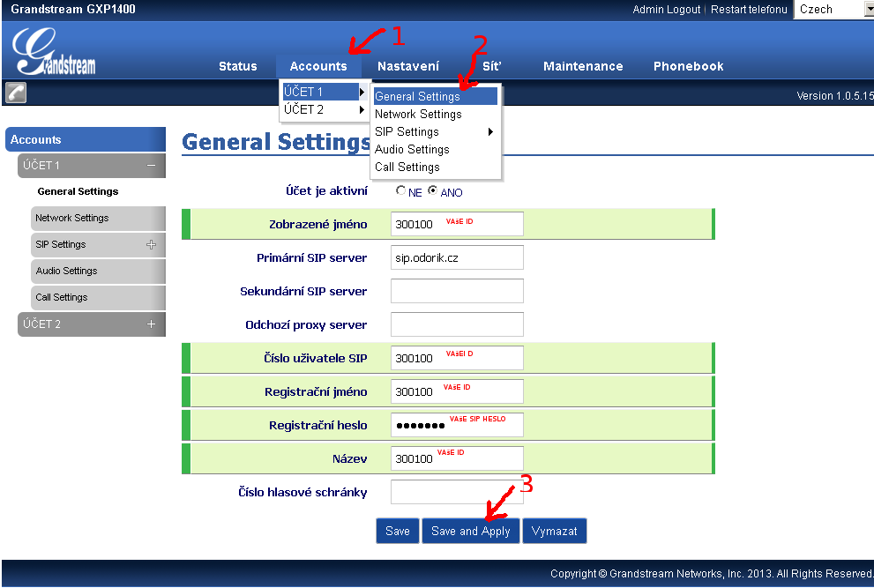This screenshot has height=588, width=874.
Task: Expand SIP Settings submenu in dropdown
Action: pos(436,132)
